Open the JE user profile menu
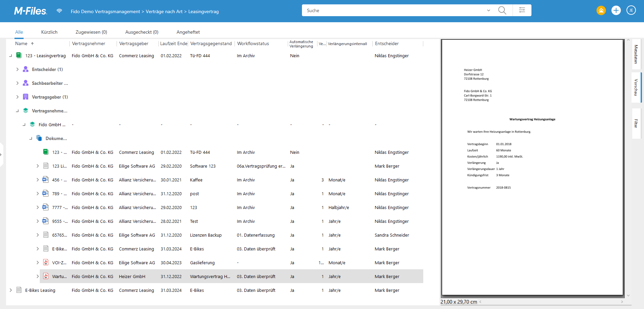 (x=631, y=10)
